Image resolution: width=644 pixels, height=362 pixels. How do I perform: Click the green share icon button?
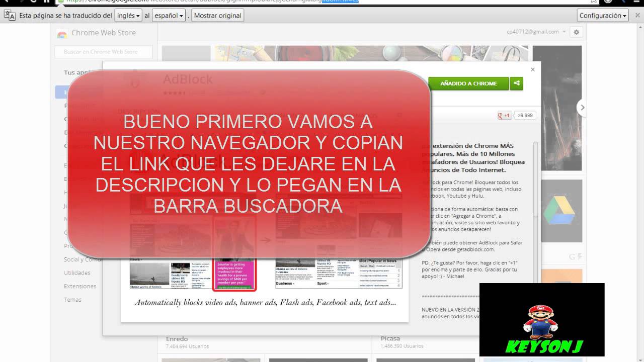click(x=516, y=83)
